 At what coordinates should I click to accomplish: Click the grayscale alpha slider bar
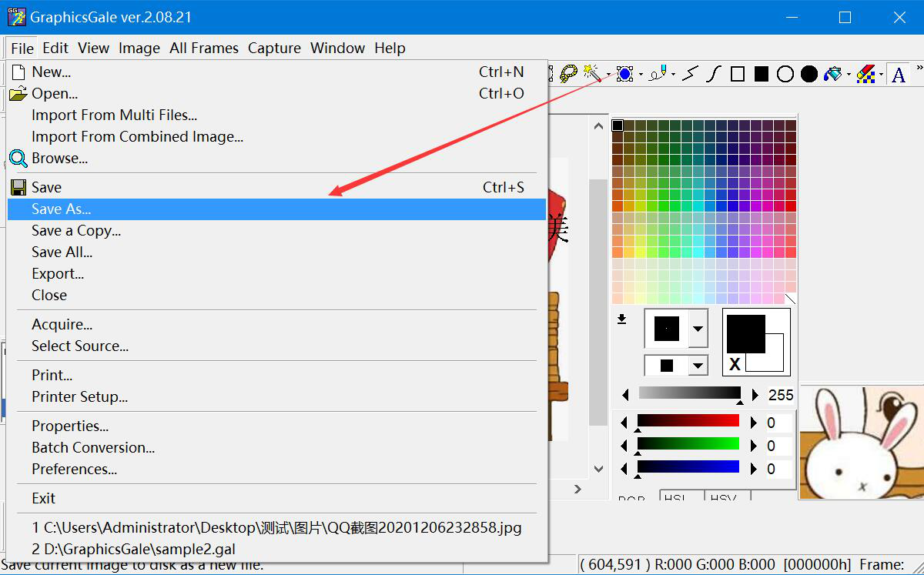(x=689, y=393)
